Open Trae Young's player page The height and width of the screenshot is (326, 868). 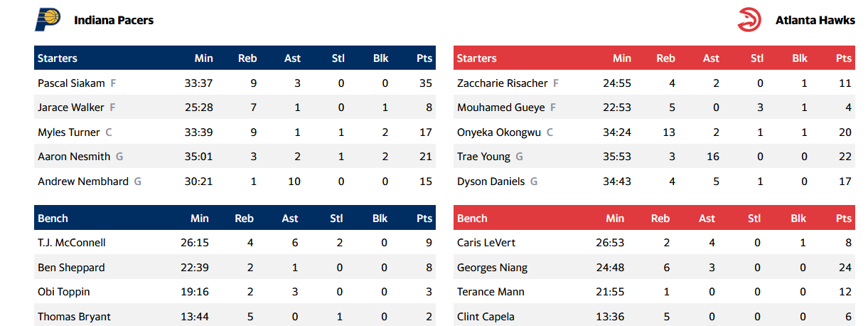point(483,157)
